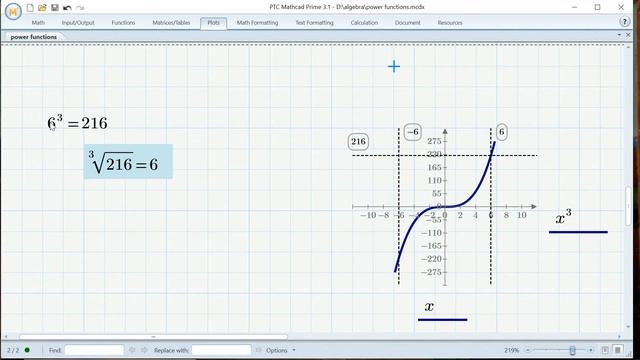Create a new worksheet via toolbar icon
Image resolution: width=640 pixels, height=360 pixels.
coord(30,7)
